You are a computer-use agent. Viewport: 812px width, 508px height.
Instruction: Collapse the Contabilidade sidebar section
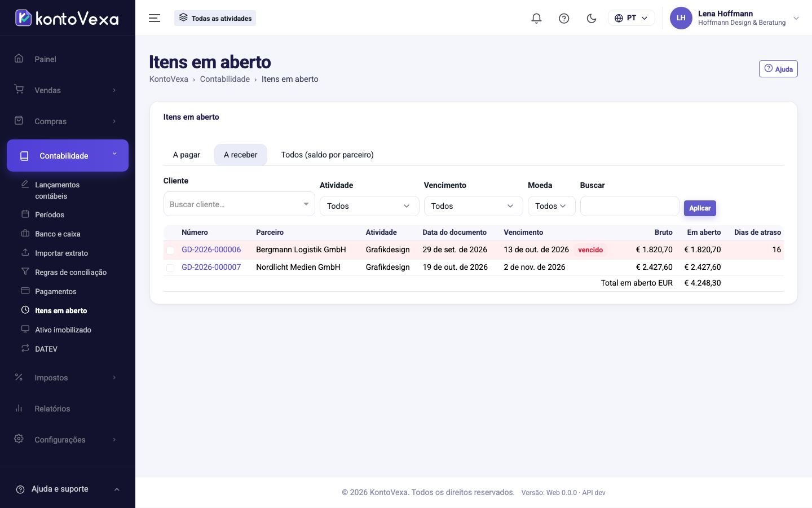coord(68,155)
